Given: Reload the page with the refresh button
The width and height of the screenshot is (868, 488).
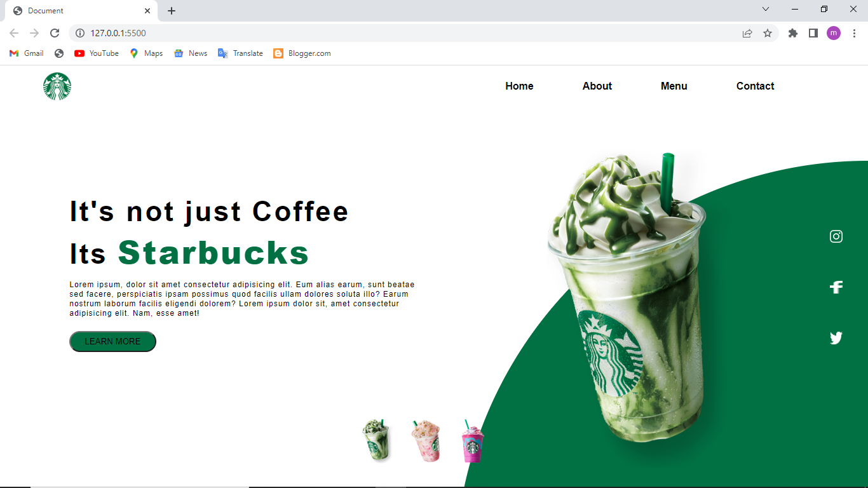Looking at the screenshot, I should coord(55,33).
